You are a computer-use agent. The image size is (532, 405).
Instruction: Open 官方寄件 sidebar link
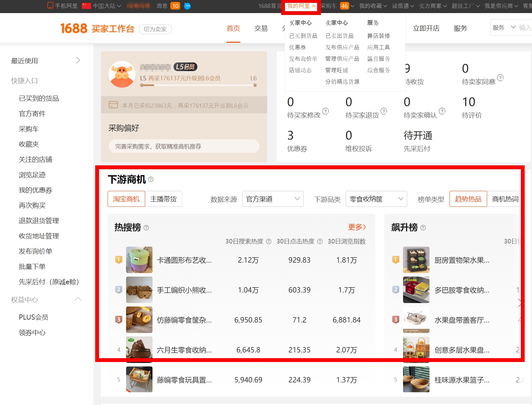(x=32, y=114)
